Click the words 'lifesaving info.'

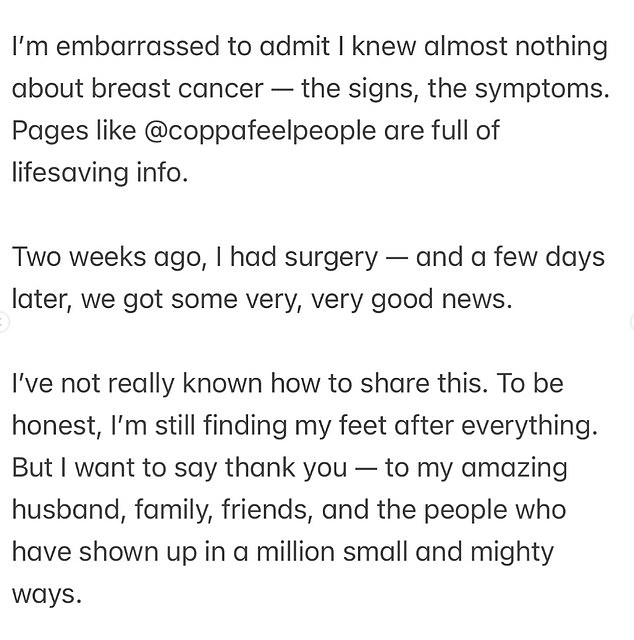pos(100,173)
